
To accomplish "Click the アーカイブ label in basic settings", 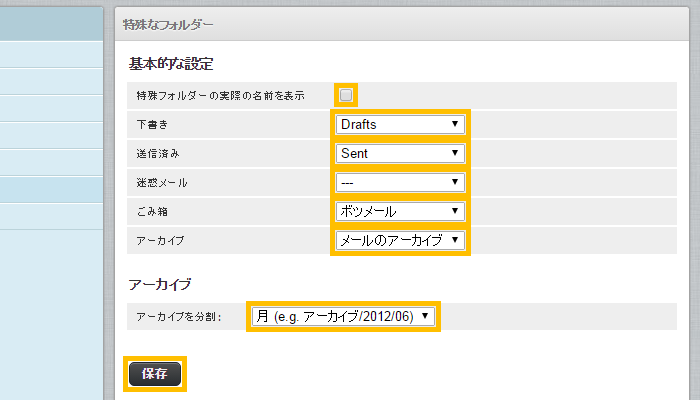I will coord(160,241).
